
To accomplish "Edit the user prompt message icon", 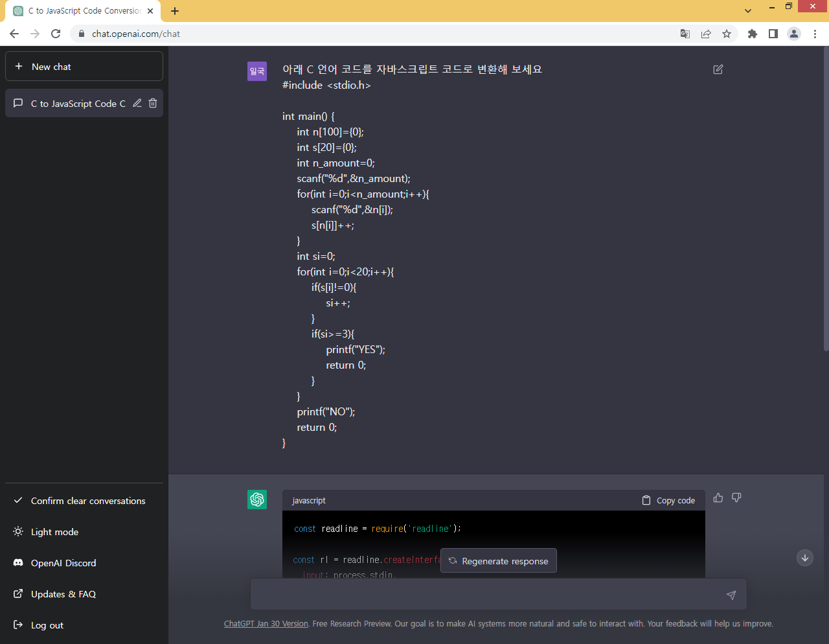I will pyautogui.click(x=718, y=69).
